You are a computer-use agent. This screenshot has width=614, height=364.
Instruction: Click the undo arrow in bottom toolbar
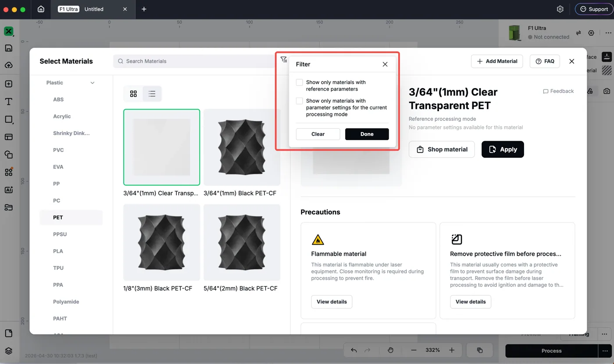(354, 350)
